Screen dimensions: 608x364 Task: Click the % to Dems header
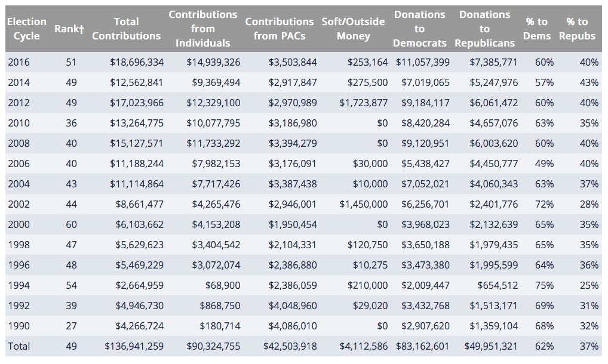[536, 29]
